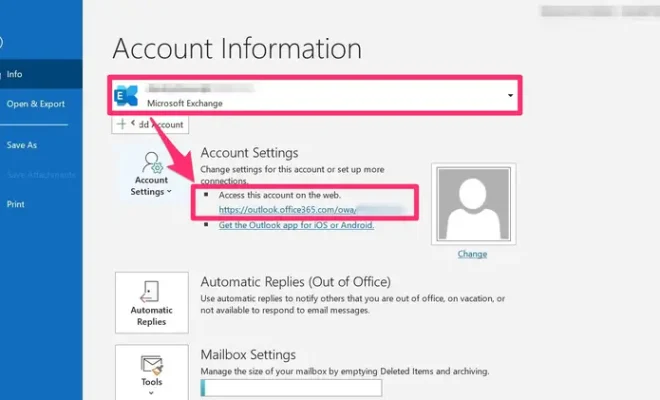This screenshot has height=400, width=660.
Task: Click 'Use automatic replies to notify' description
Action: click(353, 304)
